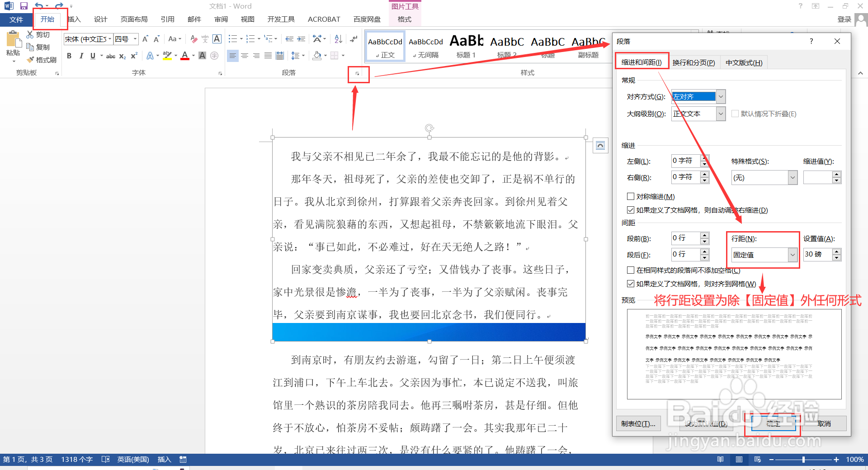868x470 pixels.
Task: Click the 左侧 indent input field
Action: (685, 161)
